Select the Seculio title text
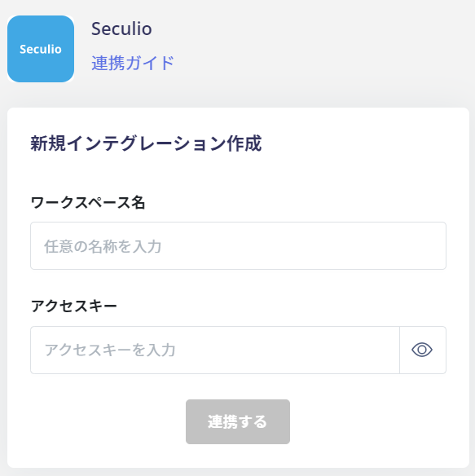Screen dimensions: 475x476 click(x=121, y=29)
